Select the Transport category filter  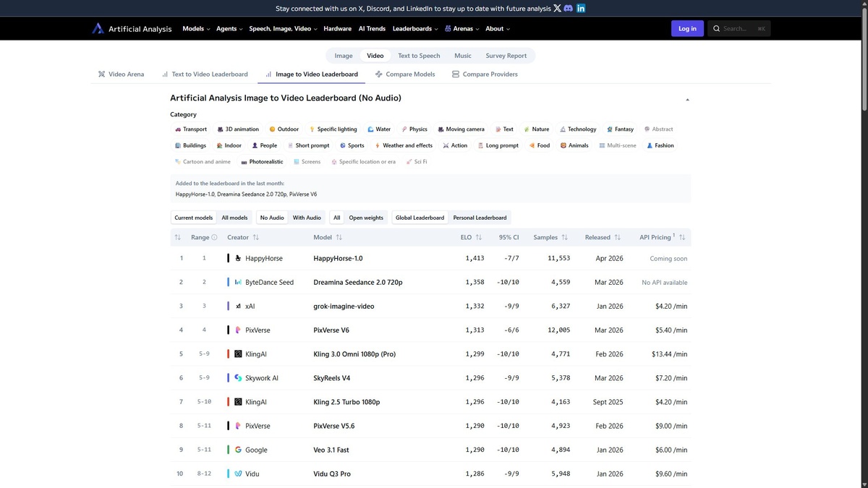[191, 129]
